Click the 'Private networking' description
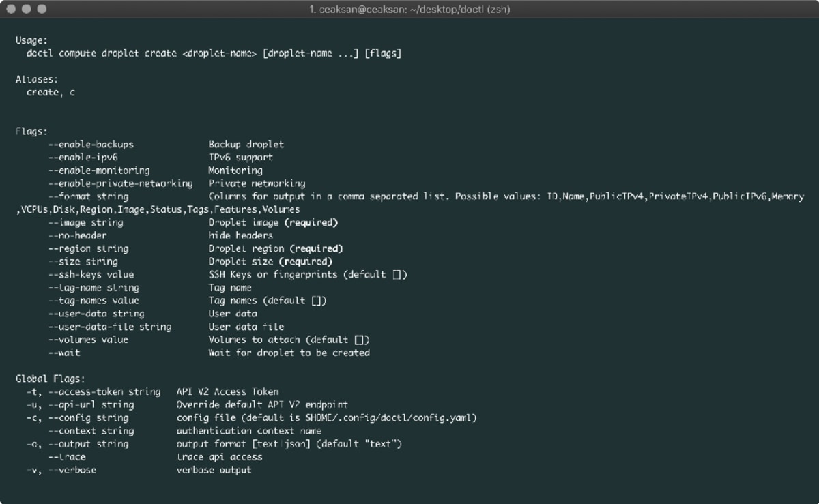Screen dimensions: 819x504 click(x=257, y=183)
